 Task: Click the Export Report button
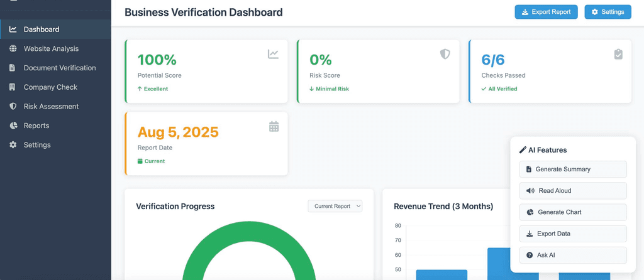click(x=547, y=12)
